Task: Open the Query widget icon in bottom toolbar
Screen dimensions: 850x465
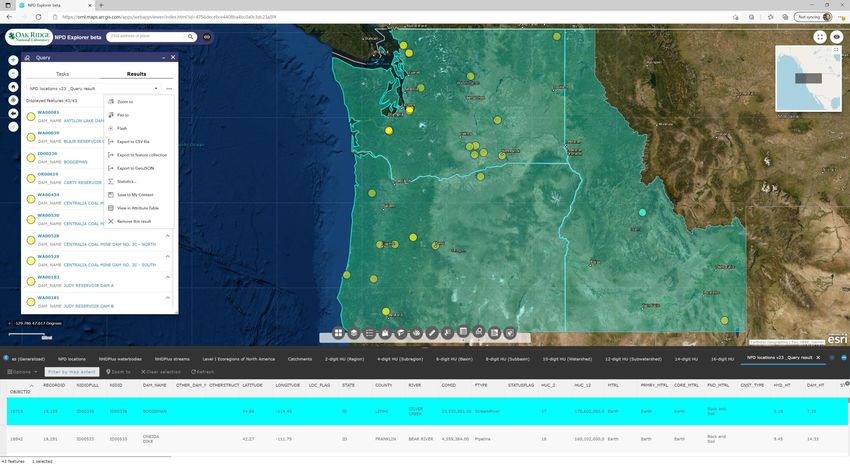Action: (479, 332)
